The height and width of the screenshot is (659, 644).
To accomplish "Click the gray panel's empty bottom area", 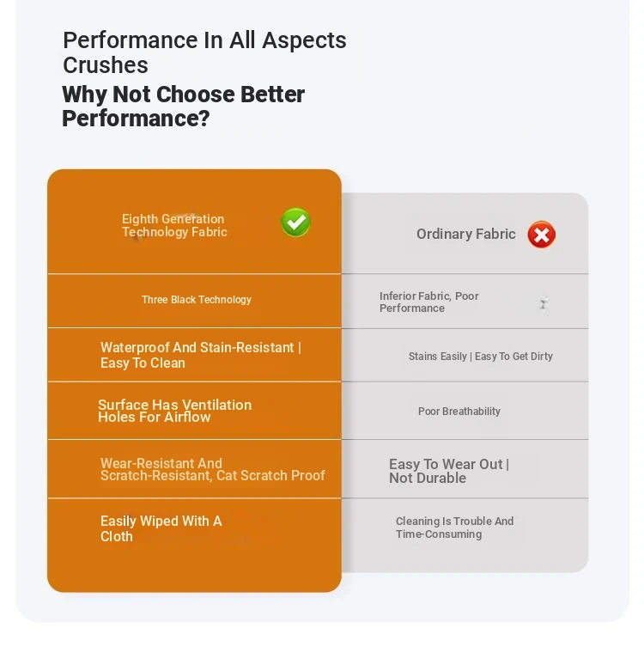I will (465, 561).
